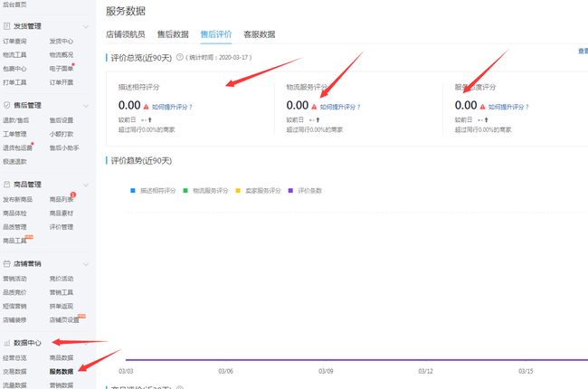Open 极速退款 in the sidebar
Image resolution: width=588 pixels, height=389 pixels.
(x=14, y=161)
